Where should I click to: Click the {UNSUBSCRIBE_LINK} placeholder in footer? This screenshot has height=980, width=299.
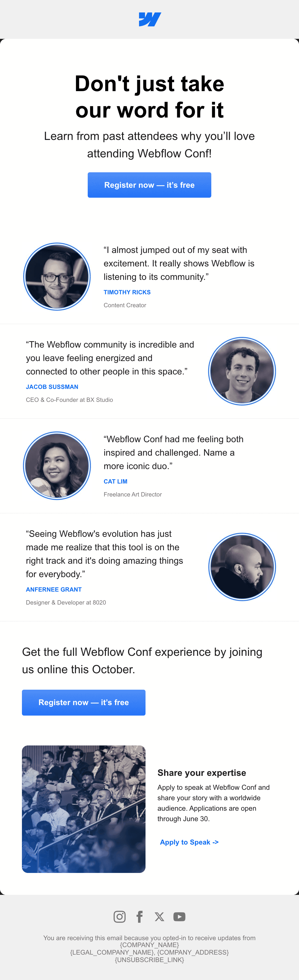(149, 960)
